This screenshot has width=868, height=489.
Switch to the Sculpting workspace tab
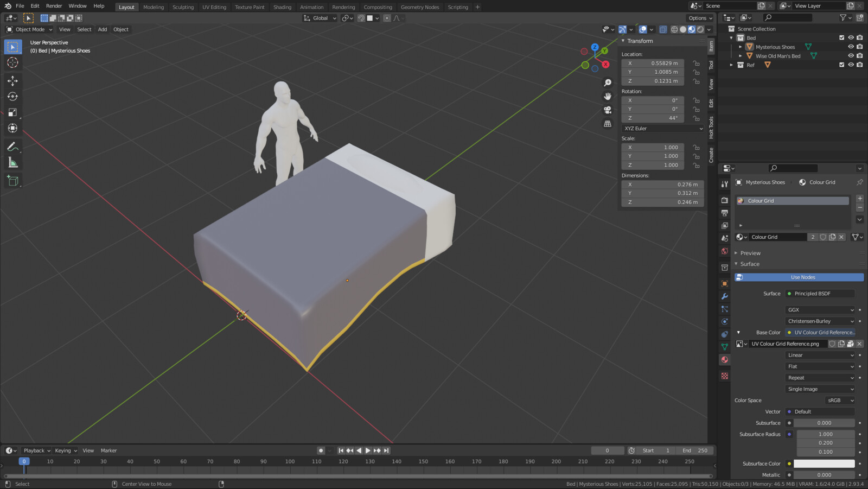[183, 7]
